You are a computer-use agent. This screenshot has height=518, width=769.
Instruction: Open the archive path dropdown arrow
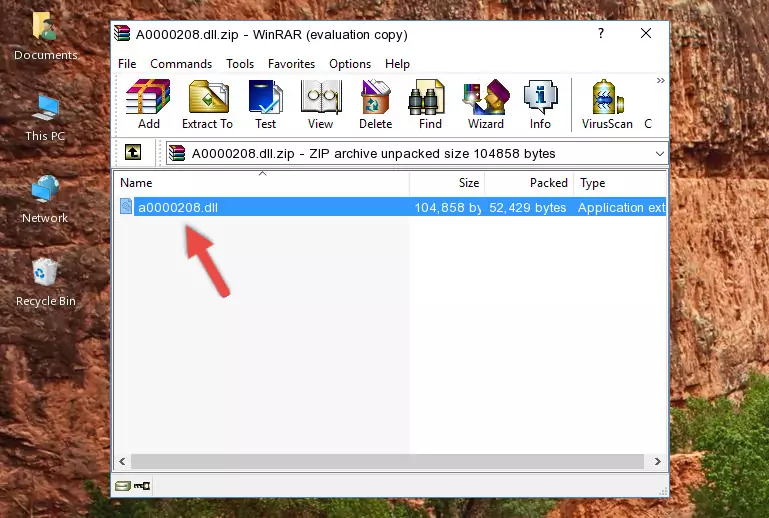coord(660,154)
